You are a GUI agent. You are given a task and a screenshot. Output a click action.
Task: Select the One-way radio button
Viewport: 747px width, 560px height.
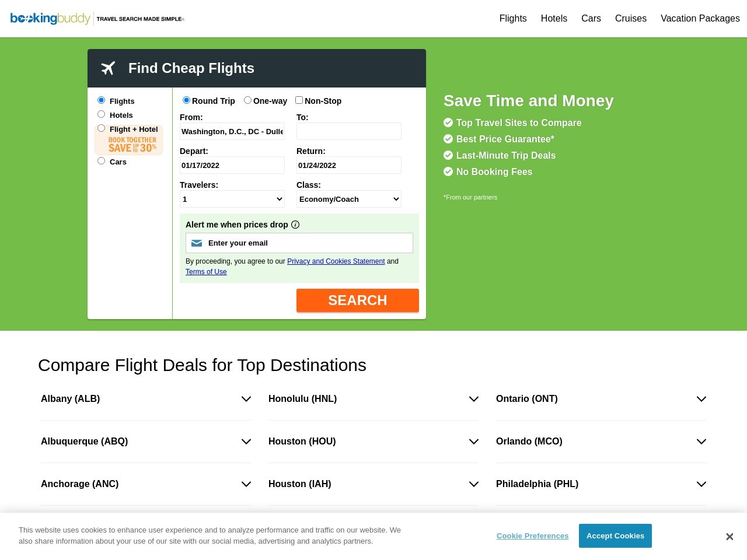pyautogui.click(x=247, y=100)
